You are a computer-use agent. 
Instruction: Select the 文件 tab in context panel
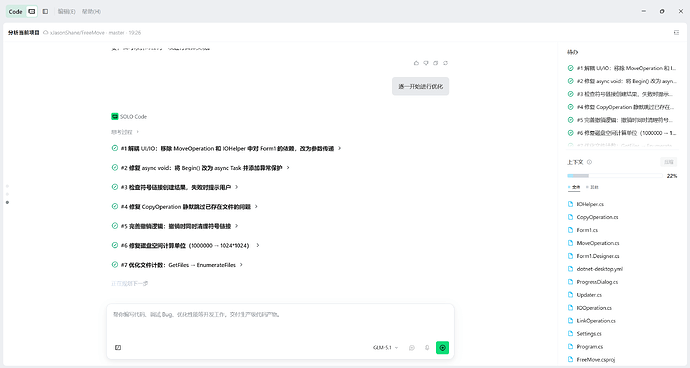(x=574, y=187)
